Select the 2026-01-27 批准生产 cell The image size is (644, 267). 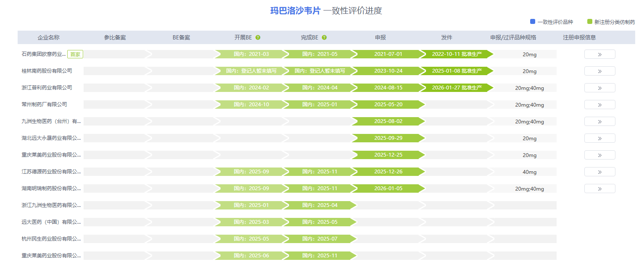[457, 88]
